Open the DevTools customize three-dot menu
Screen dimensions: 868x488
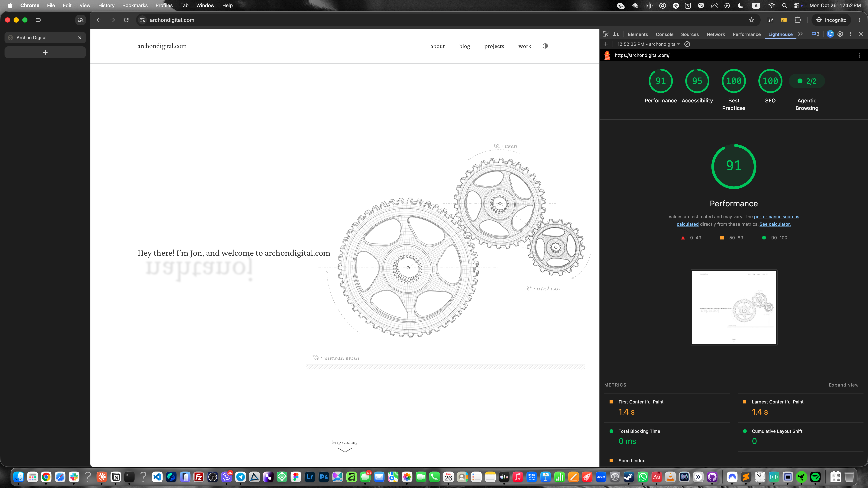[850, 34]
